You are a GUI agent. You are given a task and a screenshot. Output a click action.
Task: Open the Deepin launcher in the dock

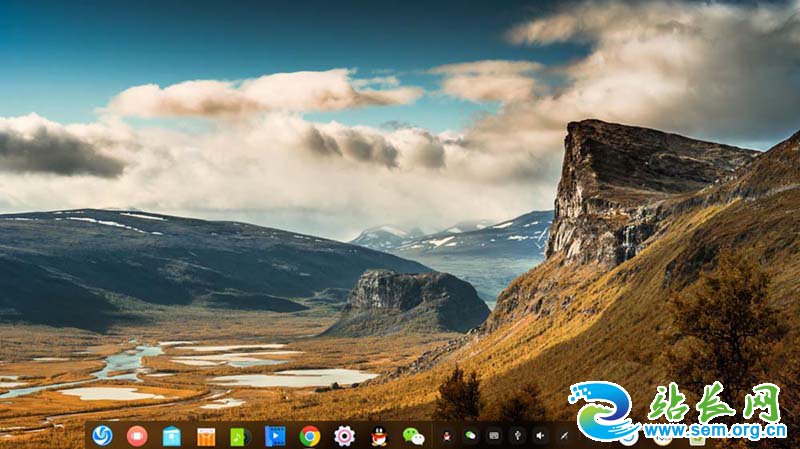[102, 435]
